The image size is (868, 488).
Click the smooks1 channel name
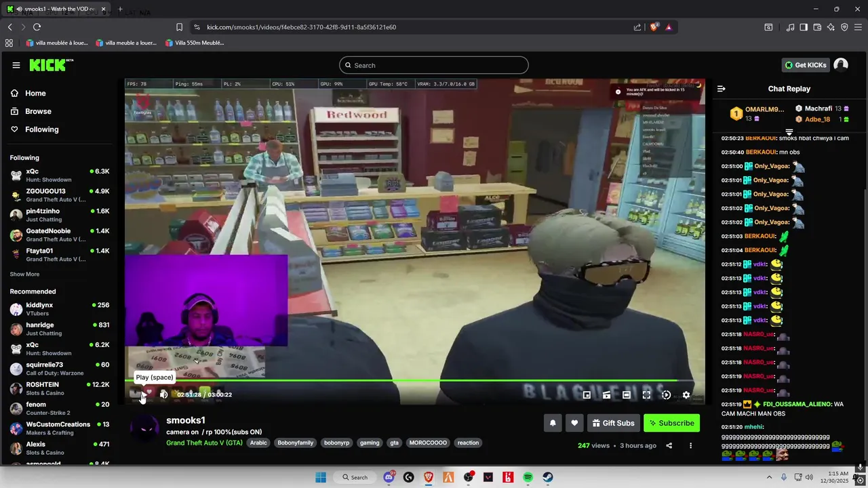pyautogui.click(x=186, y=420)
